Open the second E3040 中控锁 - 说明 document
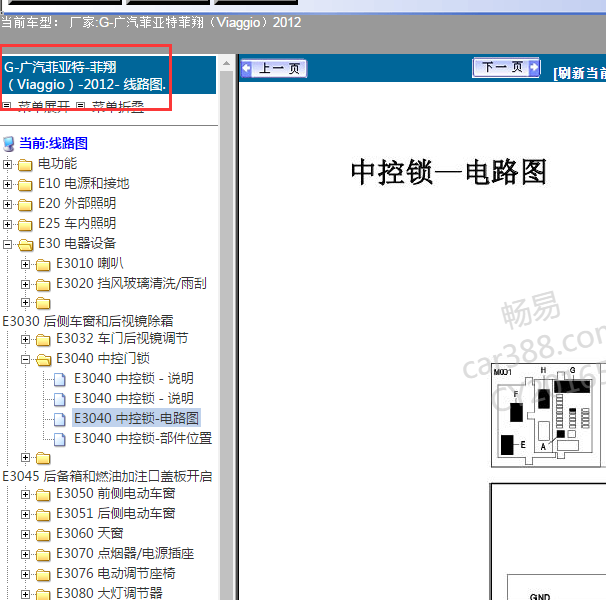The image size is (606, 600). coord(134,399)
